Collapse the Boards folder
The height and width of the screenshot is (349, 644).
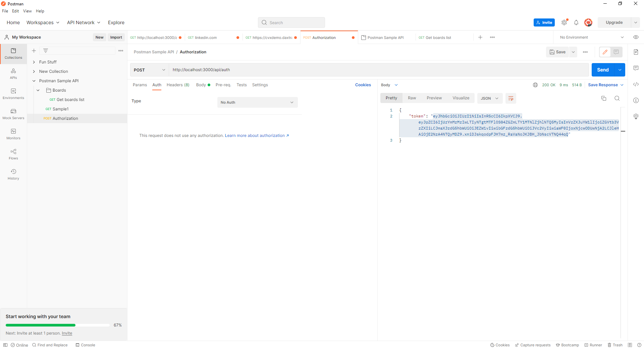pos(38,90)
